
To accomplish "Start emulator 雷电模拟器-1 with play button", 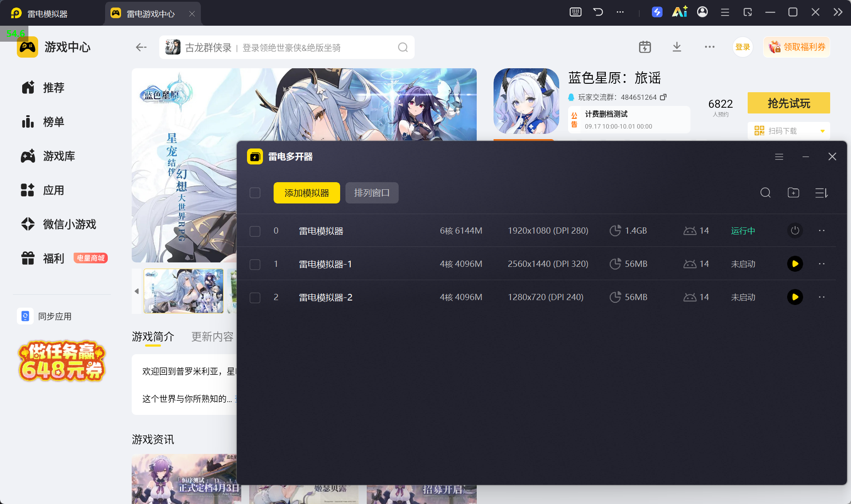I will pos(795,264).
